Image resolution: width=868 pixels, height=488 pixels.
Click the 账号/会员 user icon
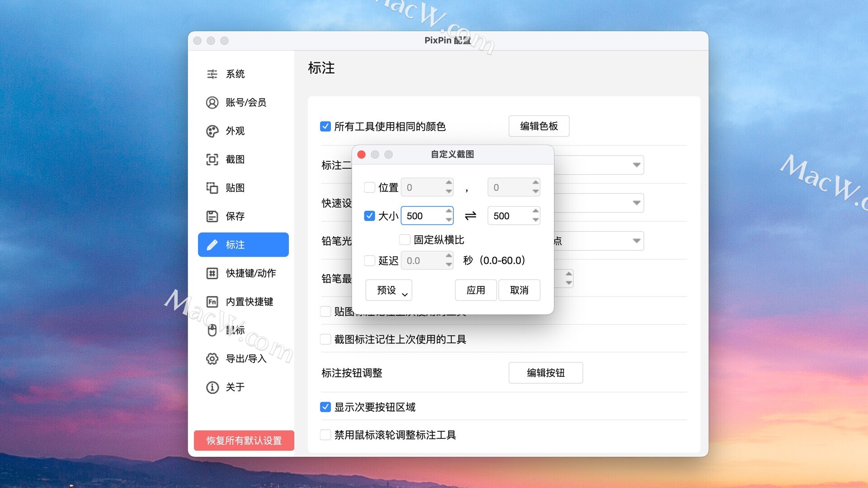pos(212,103)
